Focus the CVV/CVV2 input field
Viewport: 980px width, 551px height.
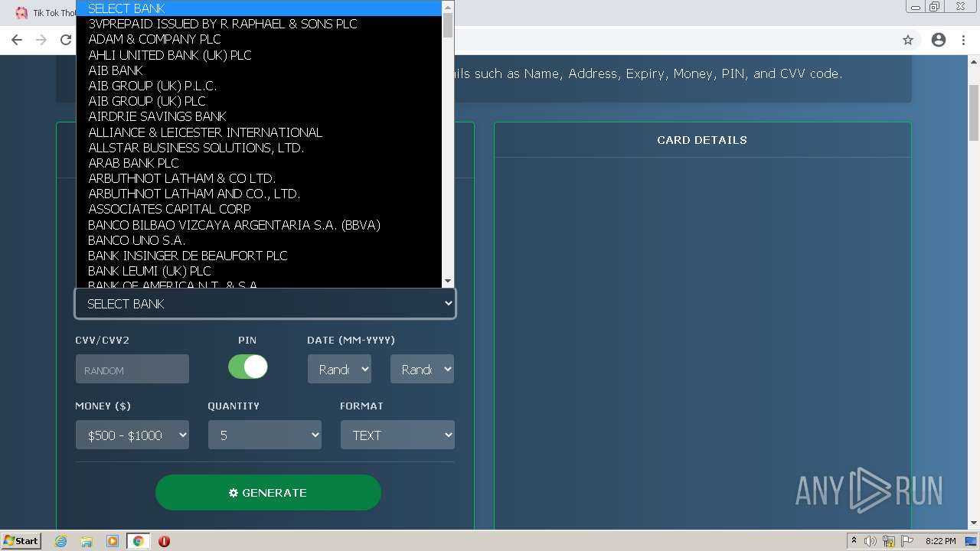[x=132, y=370]
